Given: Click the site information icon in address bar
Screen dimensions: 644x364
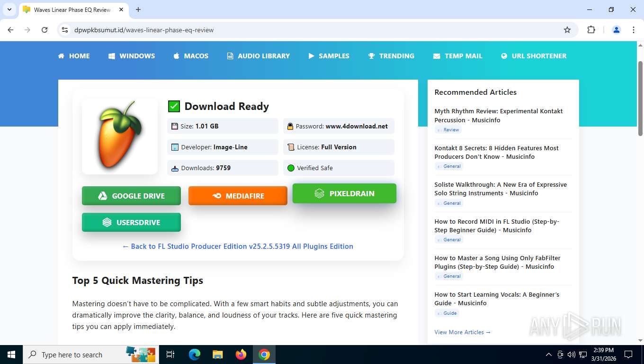Looking at the screenshot, I should [65, 30].
